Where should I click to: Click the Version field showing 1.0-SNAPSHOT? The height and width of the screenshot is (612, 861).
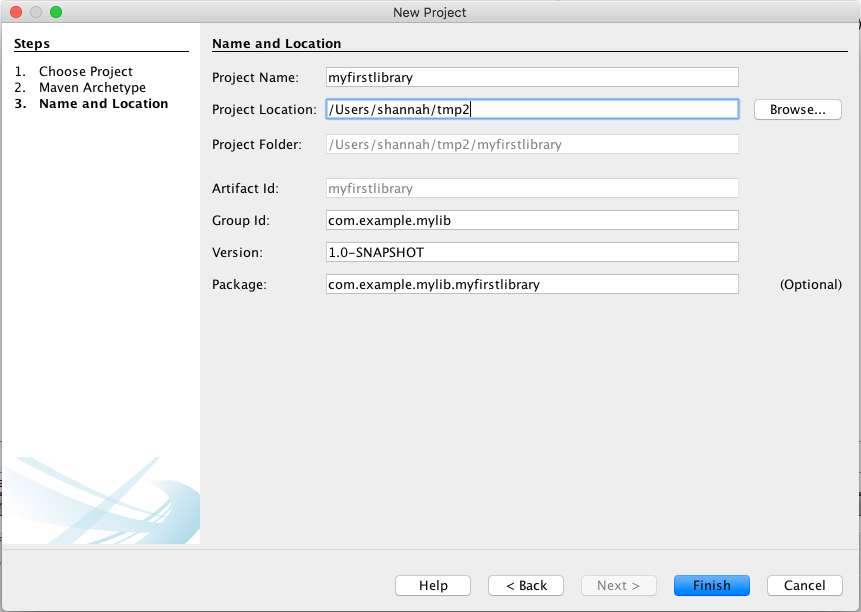(530, 252)
